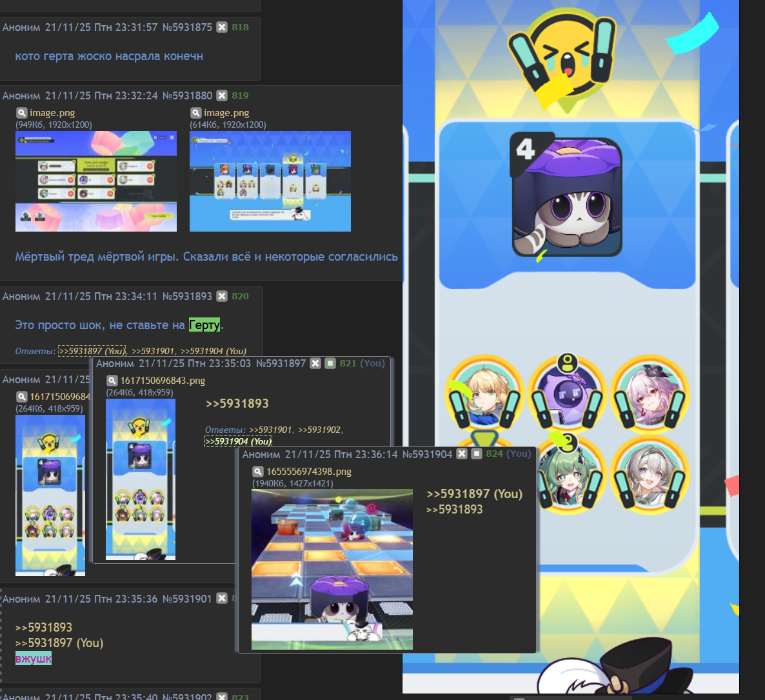
Task: Open file link image.png (614Кб, 1920x1200)
Action: (226, 113)
